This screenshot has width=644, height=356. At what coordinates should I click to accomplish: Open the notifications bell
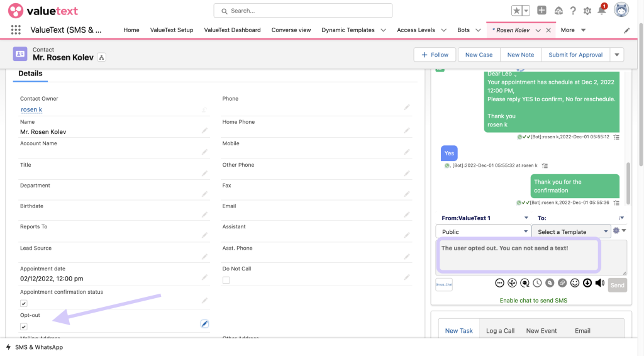click(x=602, y=11)
